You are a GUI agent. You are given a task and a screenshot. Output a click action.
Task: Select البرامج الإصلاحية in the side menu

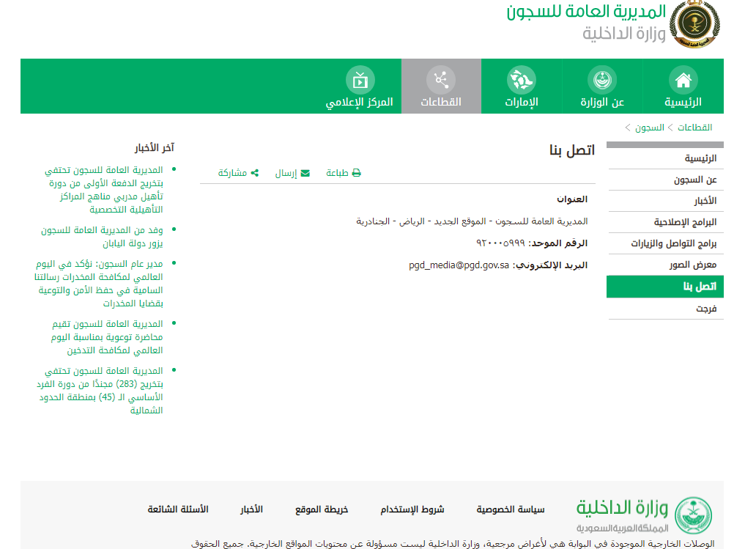(665, 222)
